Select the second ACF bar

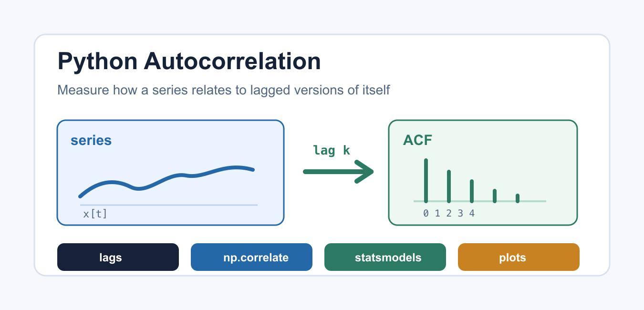click(x=449, y=186)
